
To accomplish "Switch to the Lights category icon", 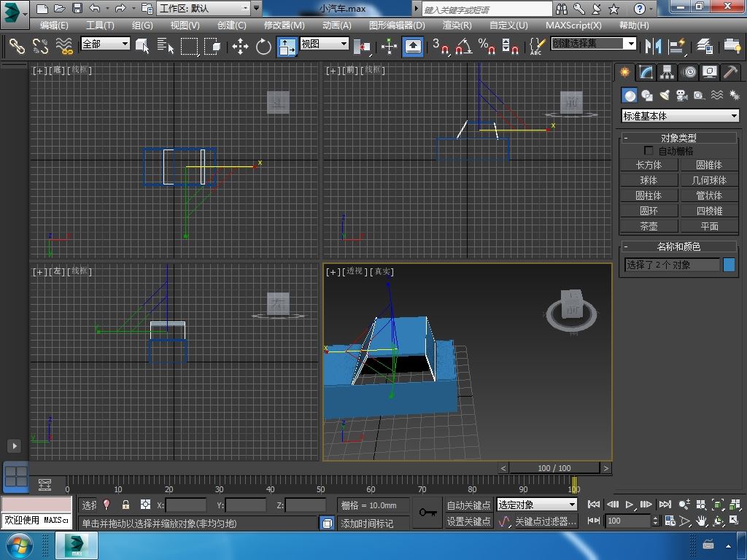I will tap(665, 96).
